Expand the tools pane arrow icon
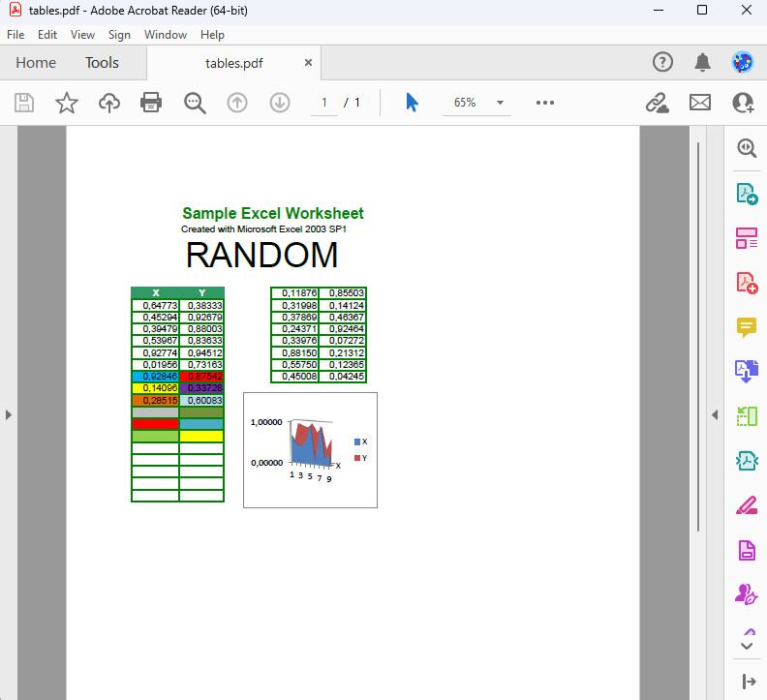Screen dimensions: 767x700 (749, 682)
